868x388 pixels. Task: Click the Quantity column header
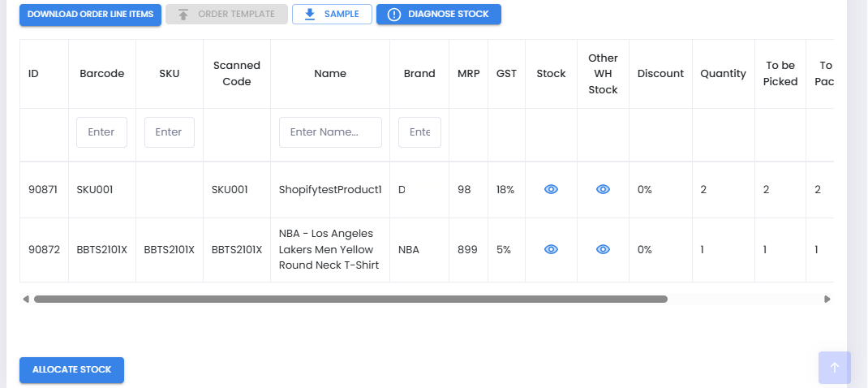pyautogui.click(x=723, y=74)
